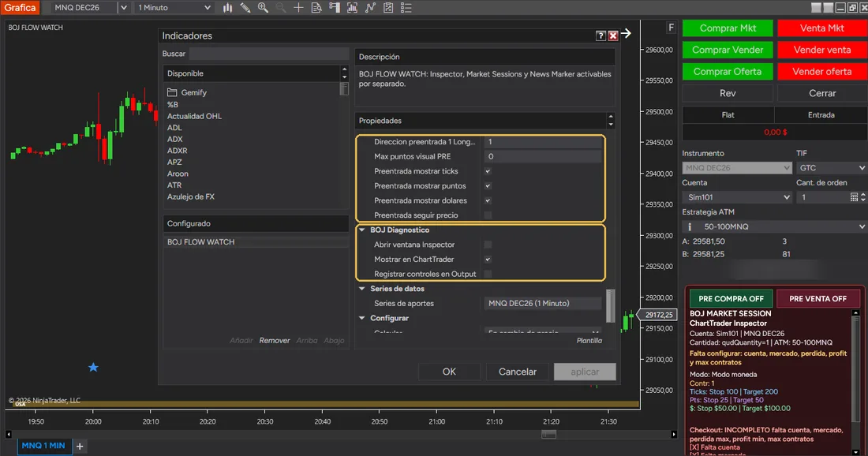The image size is (868, 456).
Task: Click the help question mark in Indicadores
Action: coord(600,36)
